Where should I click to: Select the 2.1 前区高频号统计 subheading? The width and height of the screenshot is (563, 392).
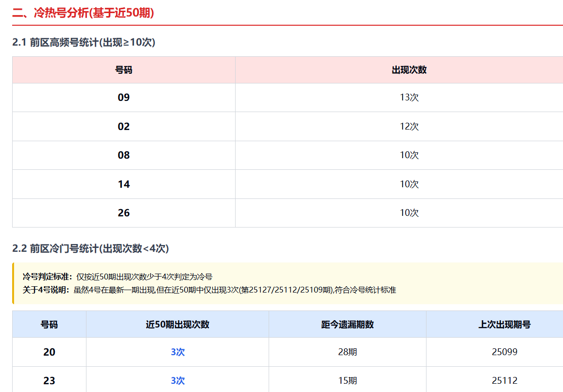click(x=84, y=43)
